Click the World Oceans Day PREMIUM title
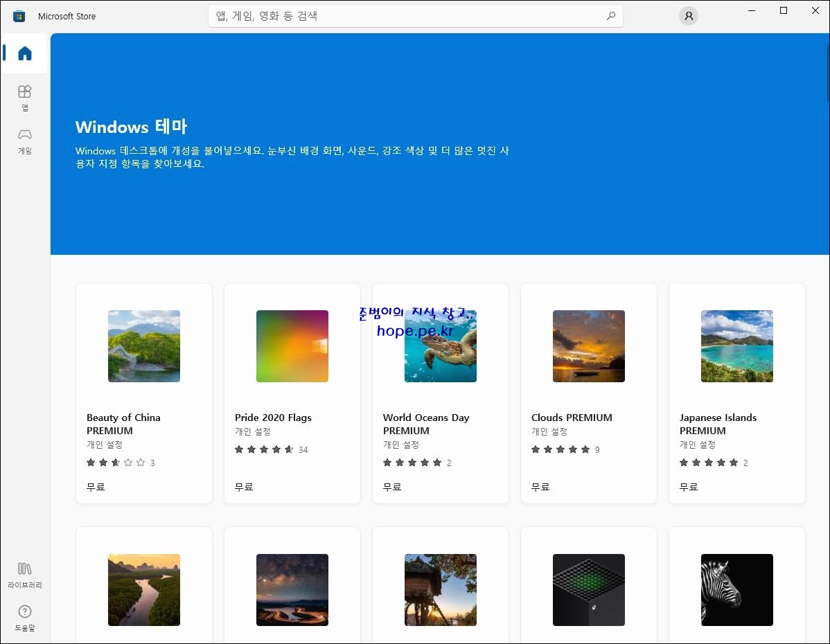830x644 pixels. point(426,424)
